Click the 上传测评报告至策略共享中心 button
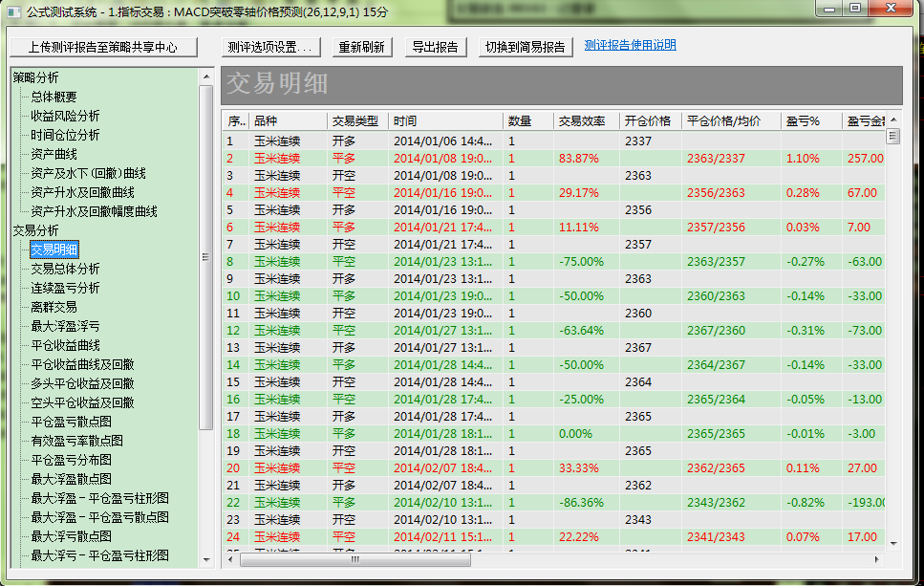Image resolution: width=924 pixels, height=586 pixels. coord(102,47)
